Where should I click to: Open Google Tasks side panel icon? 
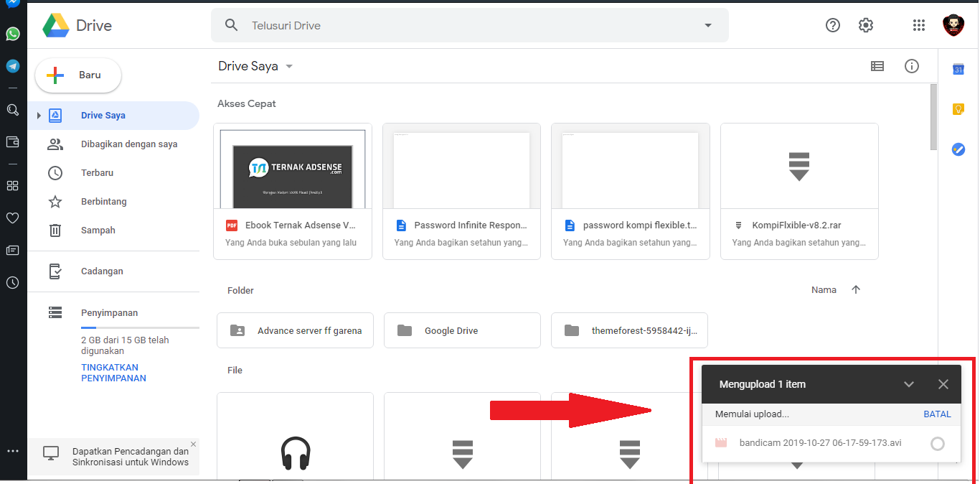click(x=958, y=149)
